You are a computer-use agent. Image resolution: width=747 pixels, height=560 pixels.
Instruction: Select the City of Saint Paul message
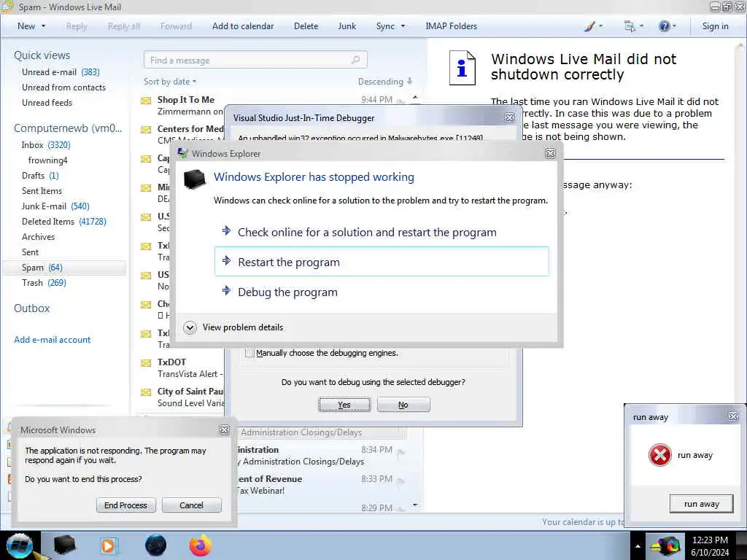click(x=183, y=397)
